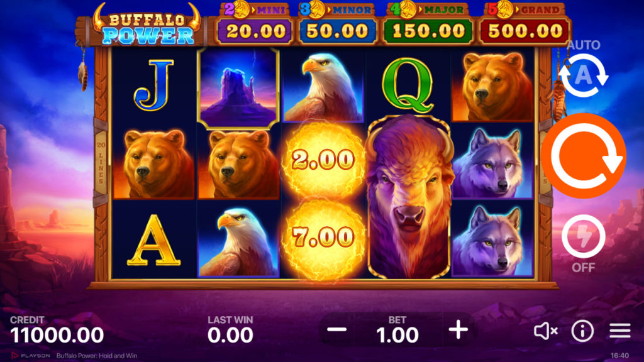The image size is (644, 362).
Task: Spin the reels with orange button
Action: coord(583,156)
